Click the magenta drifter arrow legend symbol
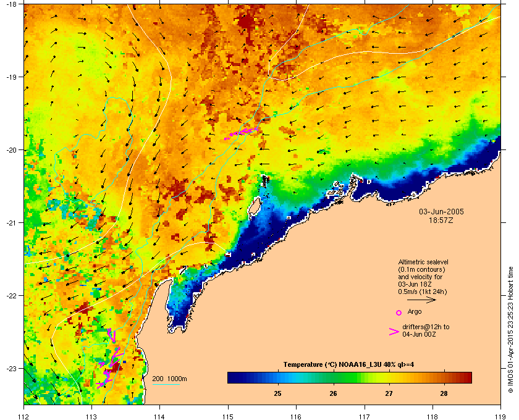 (x=394, y=332)
